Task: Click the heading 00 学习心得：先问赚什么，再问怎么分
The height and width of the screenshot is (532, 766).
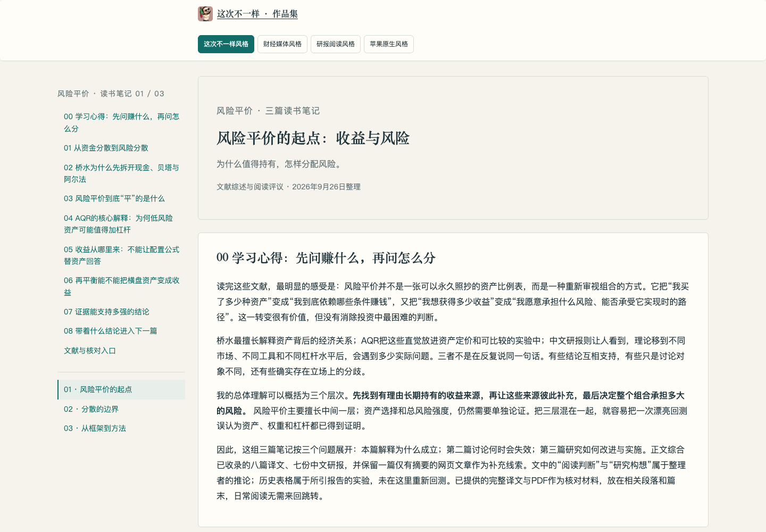Action: coord(326,258)
